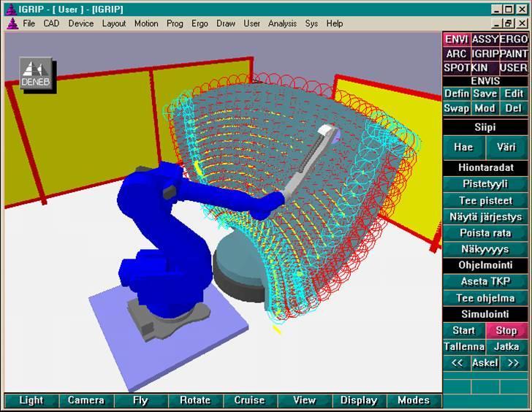Open the Device menu
The width and height of the screenshot is (532, 412).
[80, 23]
